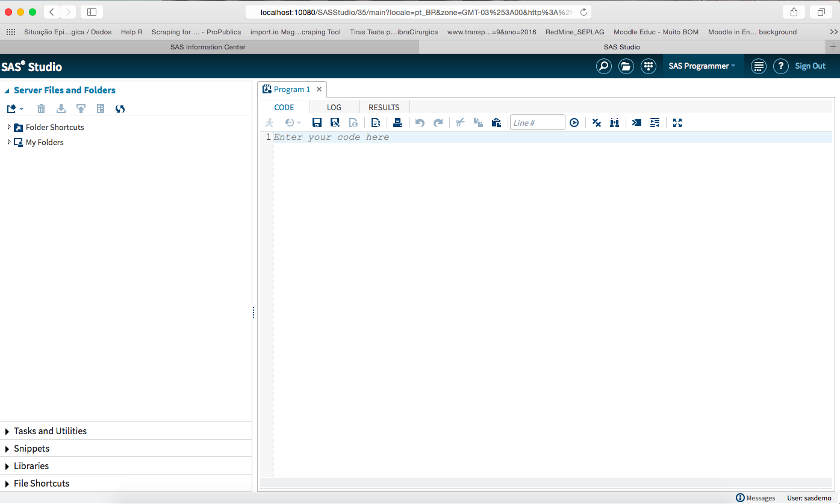Viewport: 840px width, 504px height.
Task: Select the Program 1 tab
Action: tap(292, 89)
